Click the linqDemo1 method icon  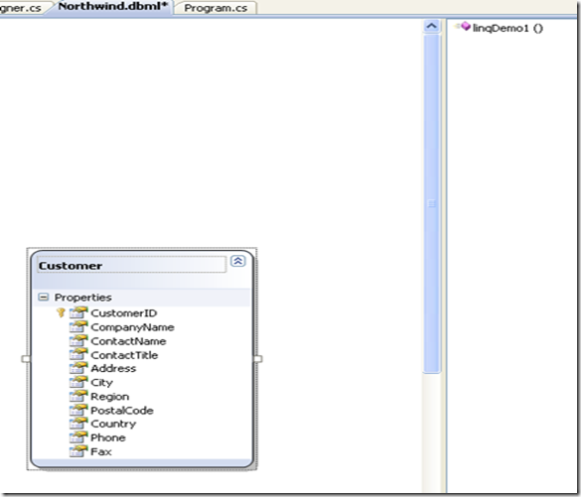click(x=464, y=27)
